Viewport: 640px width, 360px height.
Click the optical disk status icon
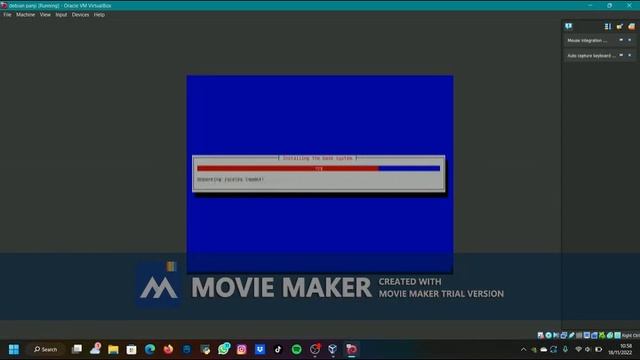tap(549, 336)
